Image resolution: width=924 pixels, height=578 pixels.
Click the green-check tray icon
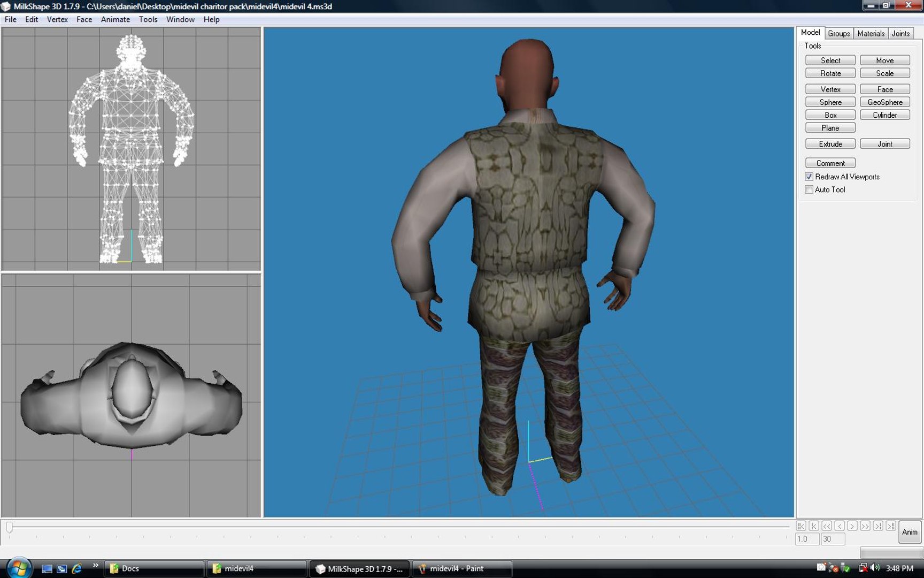click(845, 568)
